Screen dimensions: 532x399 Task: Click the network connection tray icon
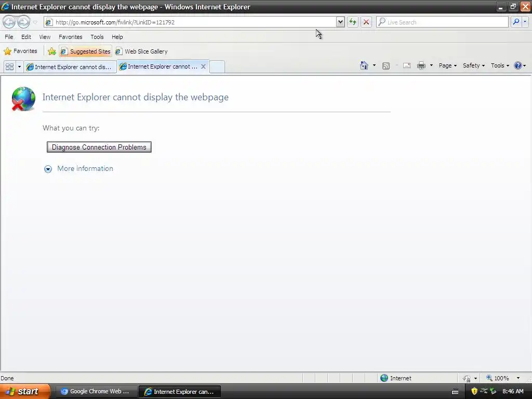tap(484, 391)
